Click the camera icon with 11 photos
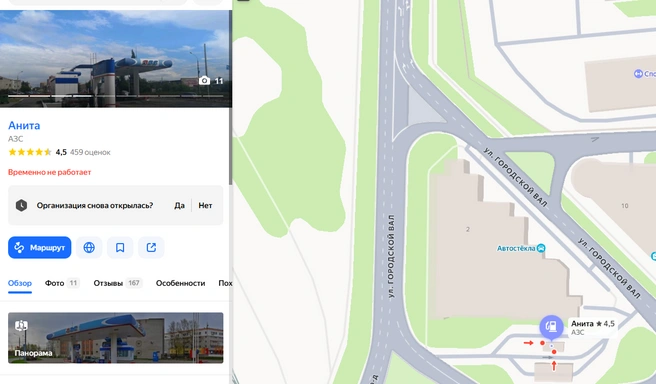Screen dimensions: 656x384 click(211, 81)
